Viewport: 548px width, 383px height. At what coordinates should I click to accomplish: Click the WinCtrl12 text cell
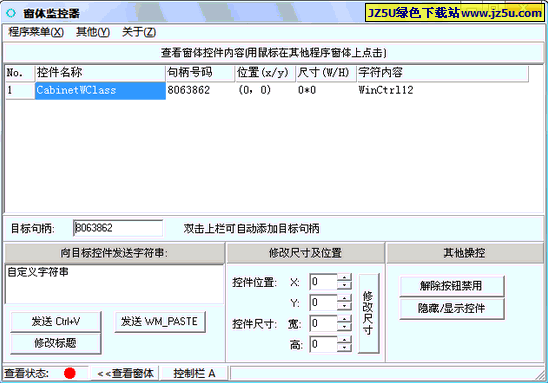(x=386, y=90)
